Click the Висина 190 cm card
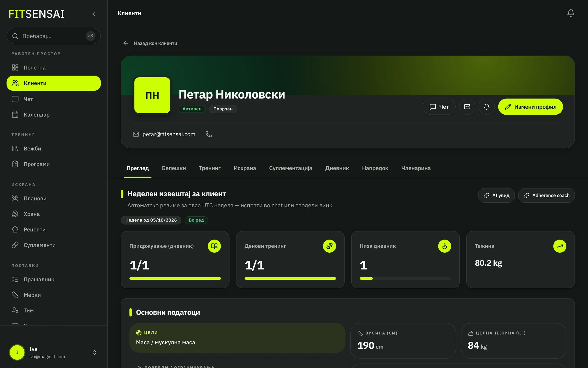This screenshot has height=368, width=588. (403, 341)
